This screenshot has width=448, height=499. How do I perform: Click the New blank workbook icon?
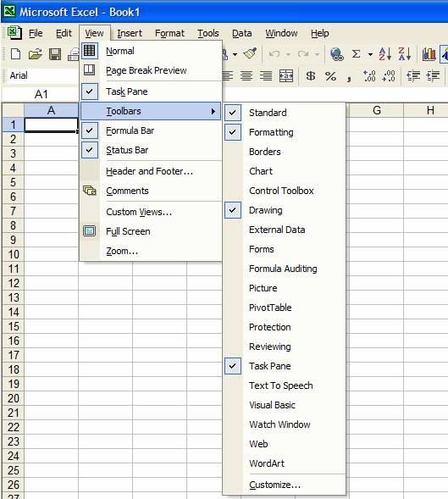tap(15, 54)
